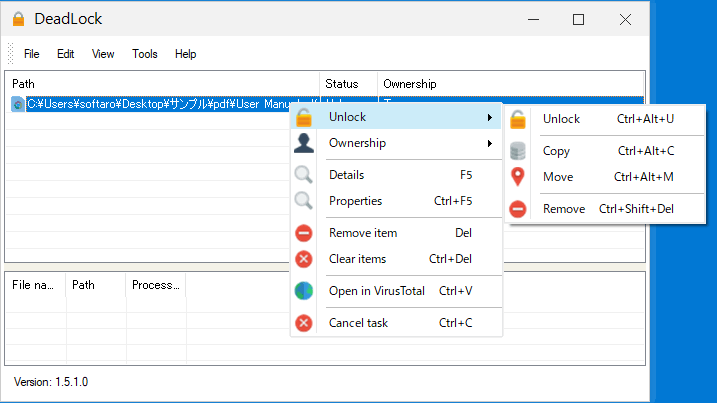Open the Tools menu
The width and height of the screenshot is (717, 403).
pos(145,54)
